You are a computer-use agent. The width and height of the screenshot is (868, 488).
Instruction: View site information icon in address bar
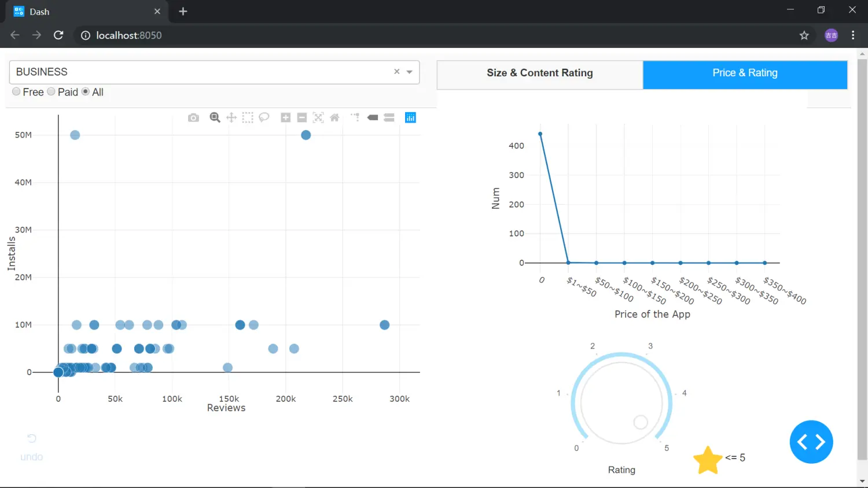click(86, 35)
